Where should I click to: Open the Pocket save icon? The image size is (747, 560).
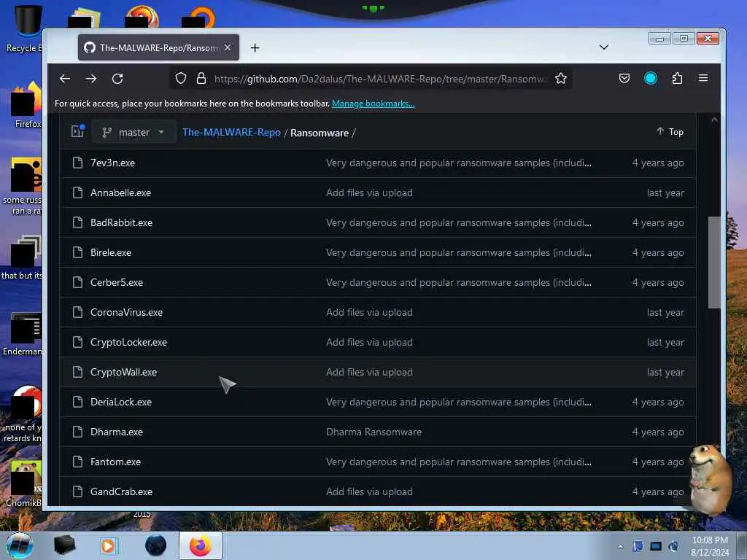pos(624,79)
